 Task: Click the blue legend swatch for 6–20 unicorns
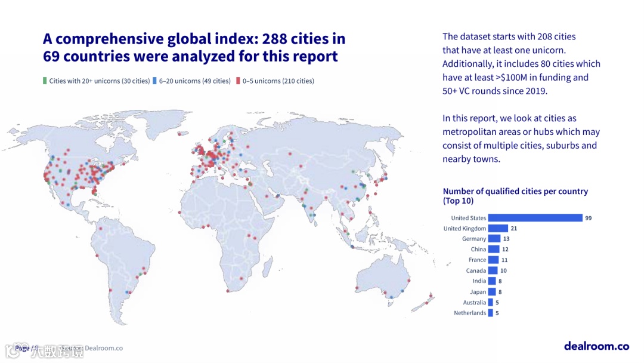pos(154,81)
